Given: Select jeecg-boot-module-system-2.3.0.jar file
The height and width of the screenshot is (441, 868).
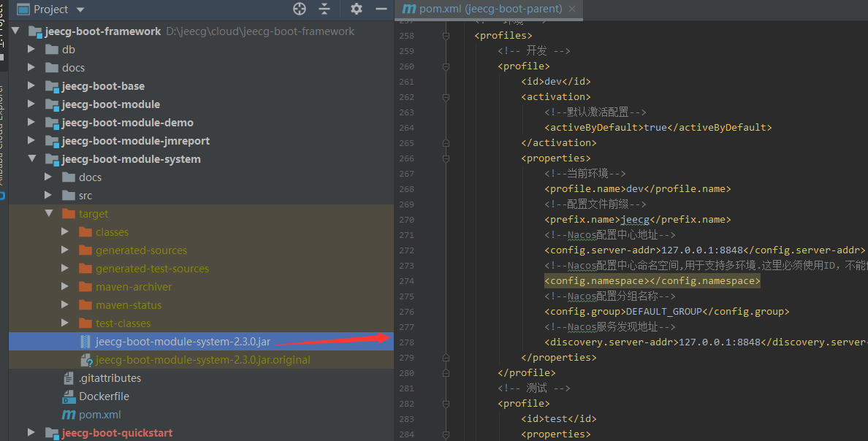Looking at the screenshot, I should (183, 342).
